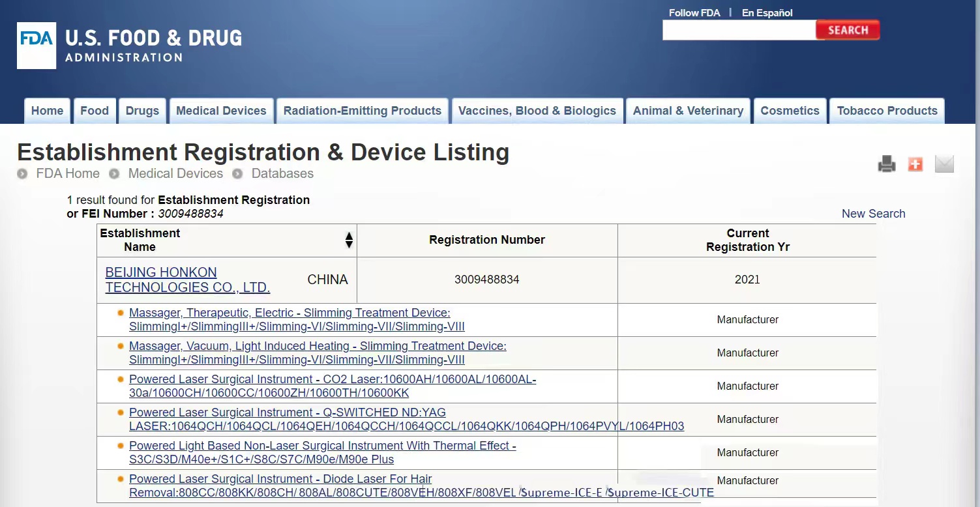
Task: Sort by Establishment Name arrows
Action: 349,240
